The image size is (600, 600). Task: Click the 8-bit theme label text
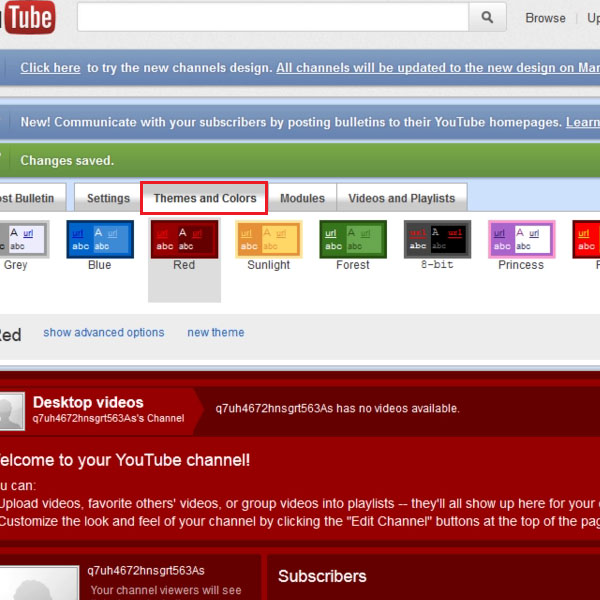click(x=437, y=265)
